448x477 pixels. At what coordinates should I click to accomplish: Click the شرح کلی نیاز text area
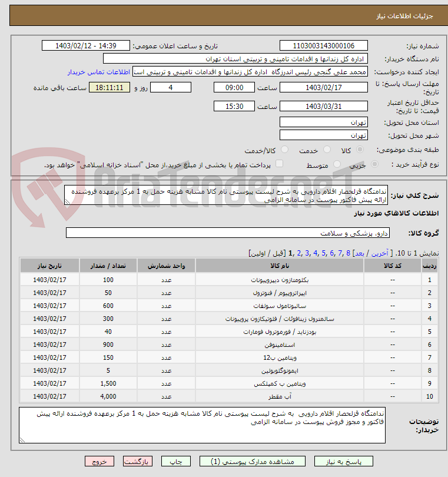(226, 195)
